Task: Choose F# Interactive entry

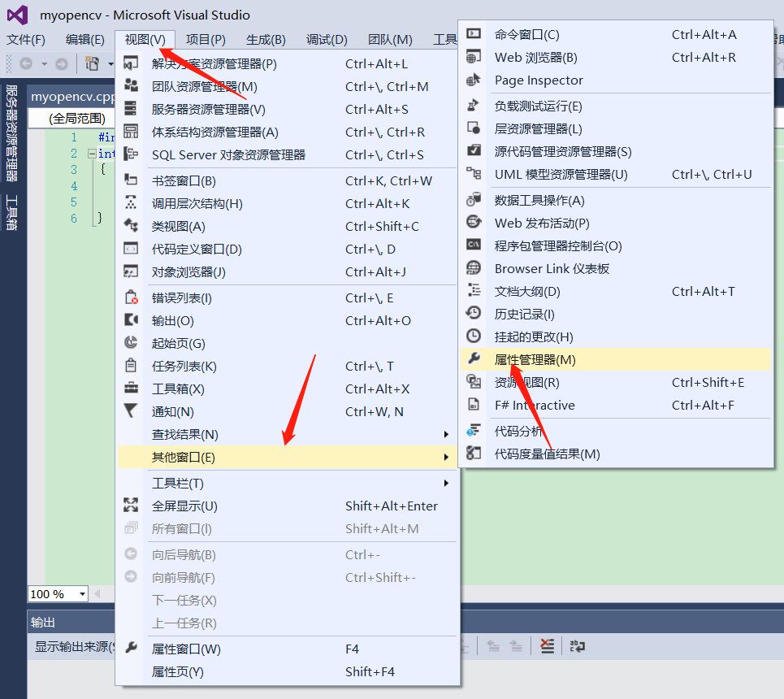Action: [x=616, y=405]
